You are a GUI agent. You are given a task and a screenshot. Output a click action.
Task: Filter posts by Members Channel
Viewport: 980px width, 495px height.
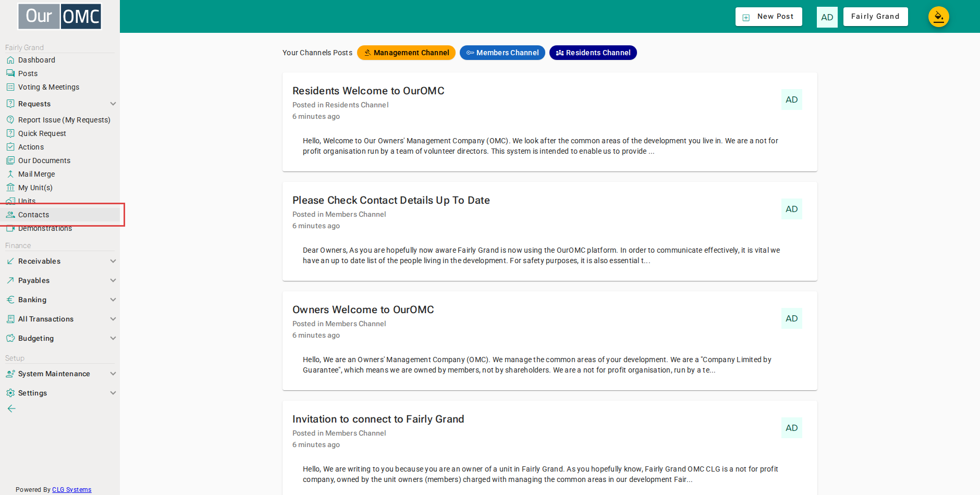tap(503, 53)
